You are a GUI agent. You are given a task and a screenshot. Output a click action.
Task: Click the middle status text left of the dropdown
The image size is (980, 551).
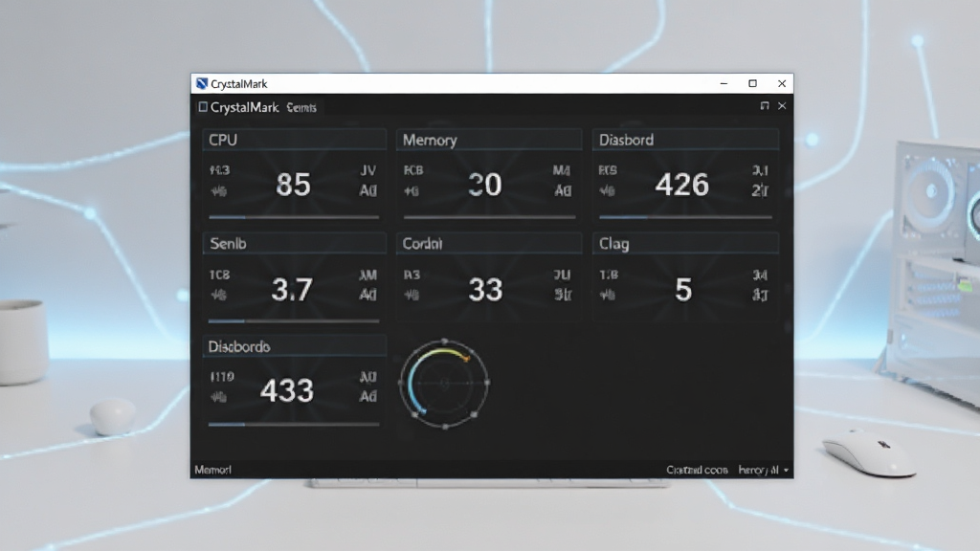697,470
